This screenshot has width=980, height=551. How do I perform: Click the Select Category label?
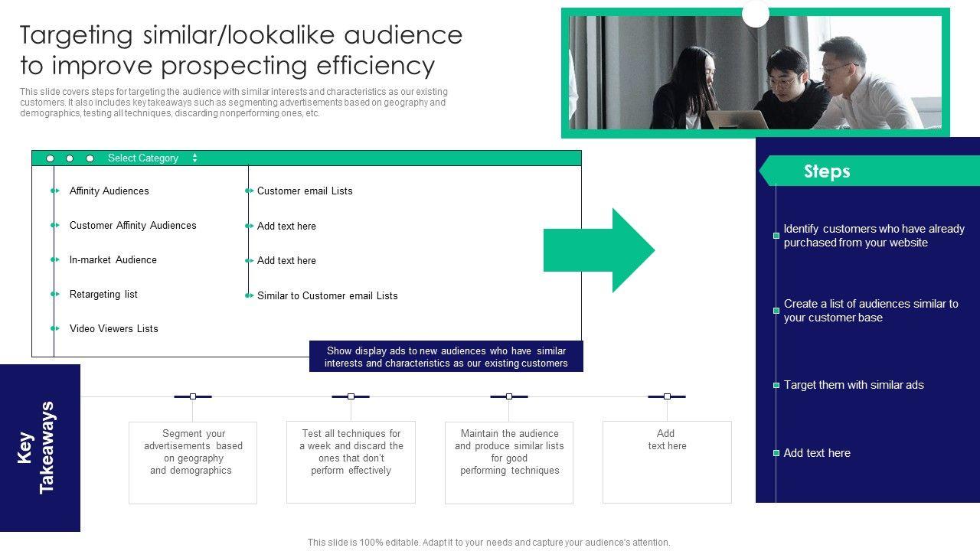point(143,158)
